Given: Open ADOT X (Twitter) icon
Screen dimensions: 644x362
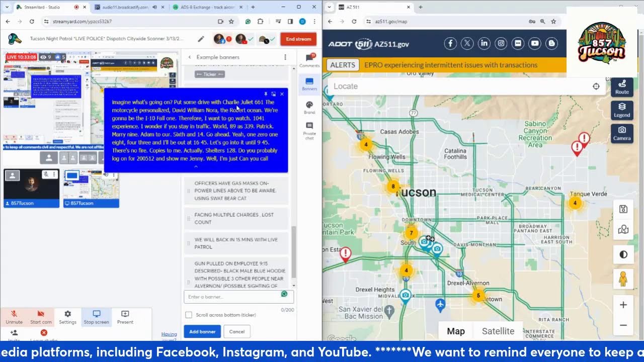Looking at the screenshot, I should pyautogui.click(x=467, y=43).
